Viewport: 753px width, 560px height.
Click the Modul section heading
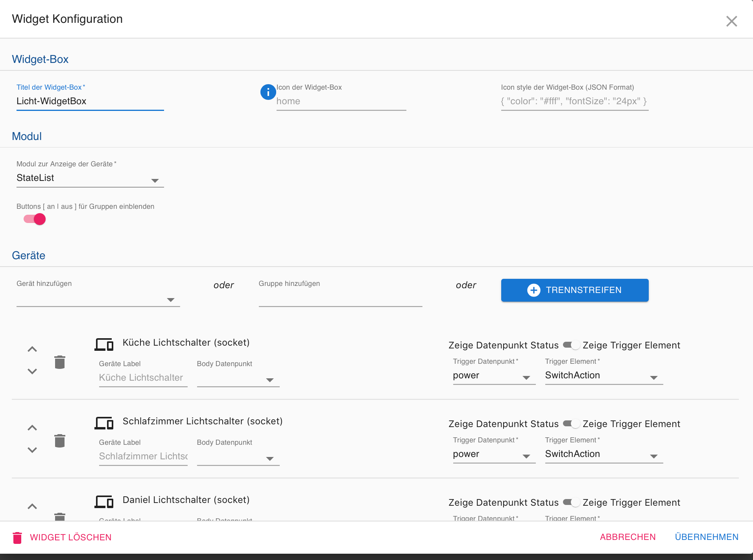point(27,136)
